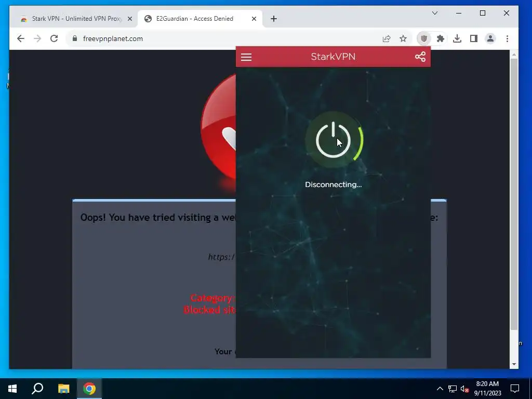The width and height of the screenshot is (532, 399).
Task: Go forward with the forward arrow
Action: click(37, 38)
